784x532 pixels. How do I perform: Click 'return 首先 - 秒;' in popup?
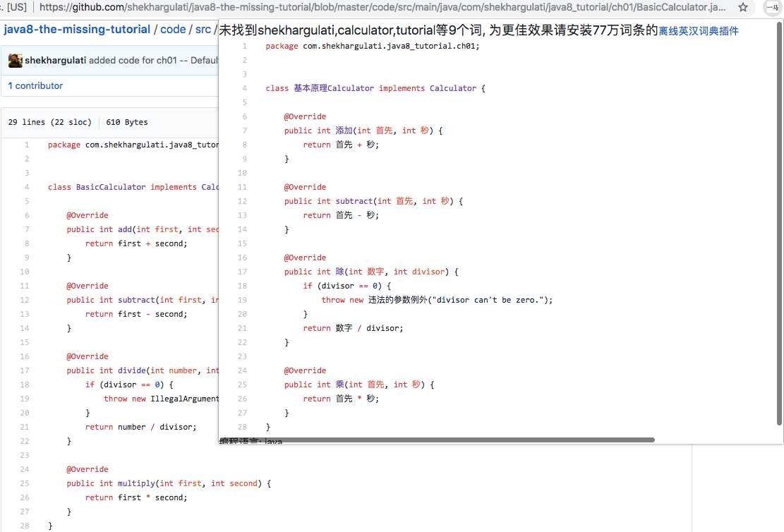[341, 215]
